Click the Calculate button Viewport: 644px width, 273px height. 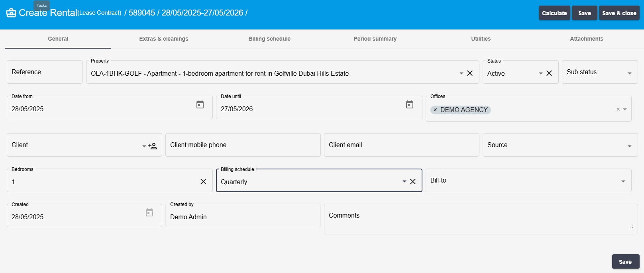pyautogui.click(x=554, y=13)
